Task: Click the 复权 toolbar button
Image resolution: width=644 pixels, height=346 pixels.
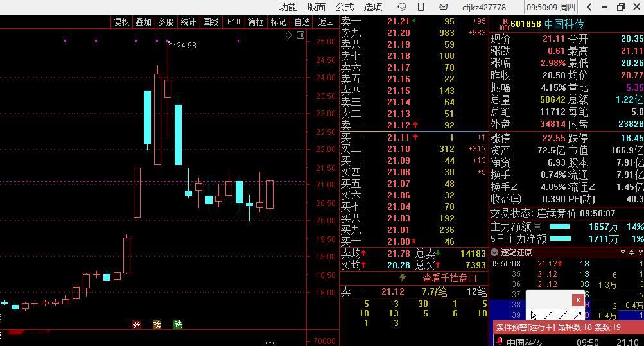Action: (x=121, y=22)
